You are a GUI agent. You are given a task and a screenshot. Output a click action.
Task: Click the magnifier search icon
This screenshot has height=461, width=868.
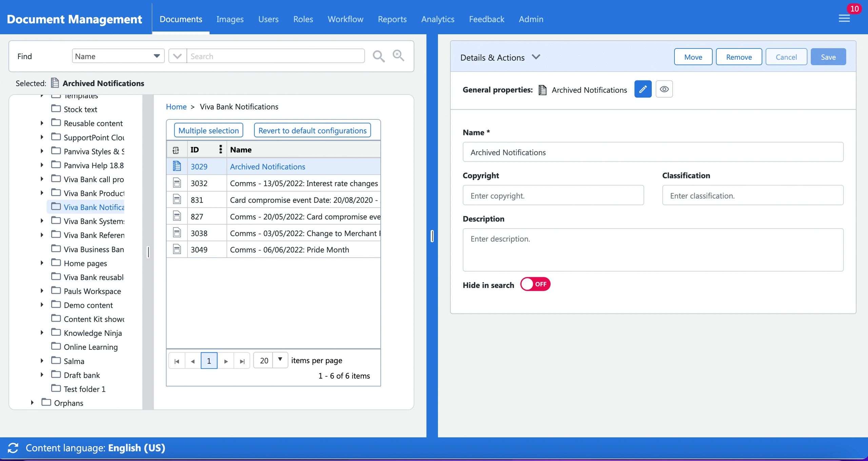click(378, 56)
